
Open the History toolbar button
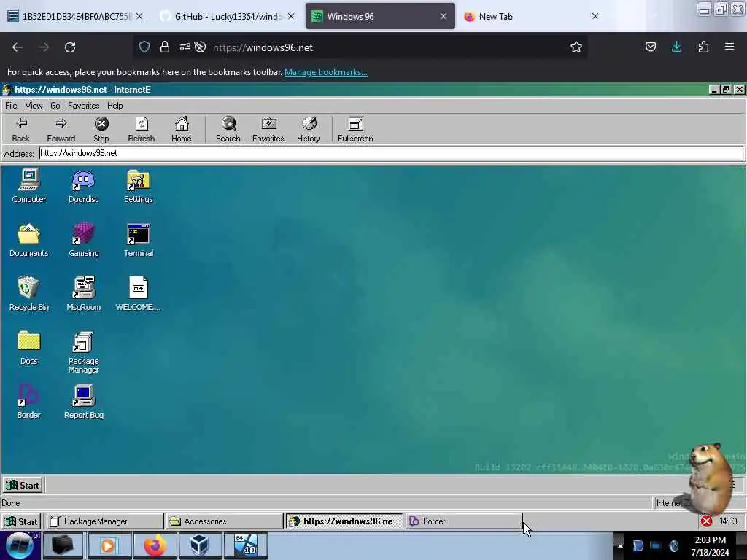309,130
